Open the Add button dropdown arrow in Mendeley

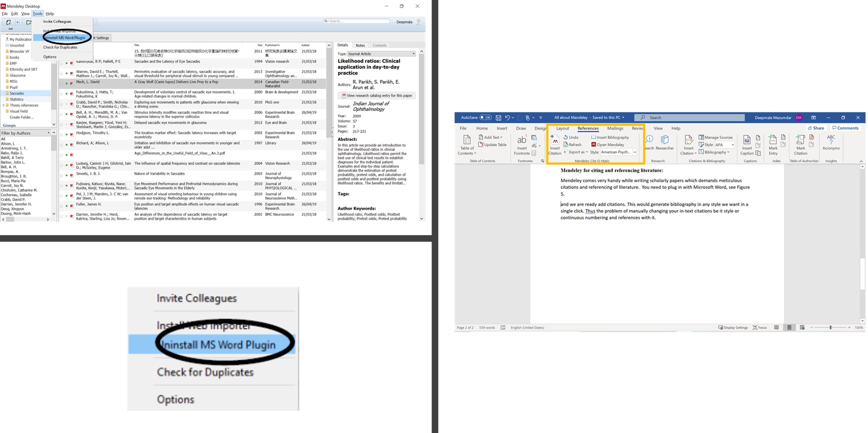(x=18, y=22)
